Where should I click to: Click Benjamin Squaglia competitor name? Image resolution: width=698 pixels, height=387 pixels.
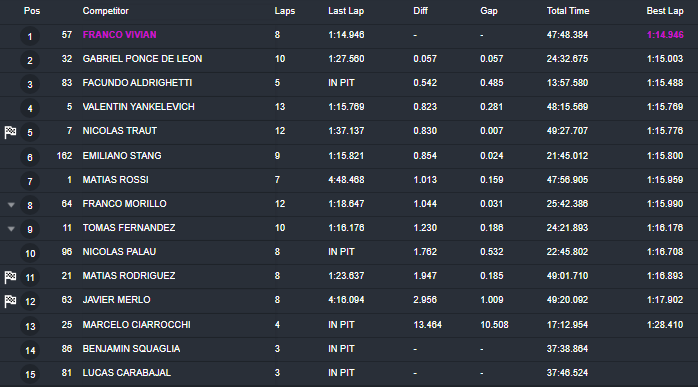tap(131, 349)
